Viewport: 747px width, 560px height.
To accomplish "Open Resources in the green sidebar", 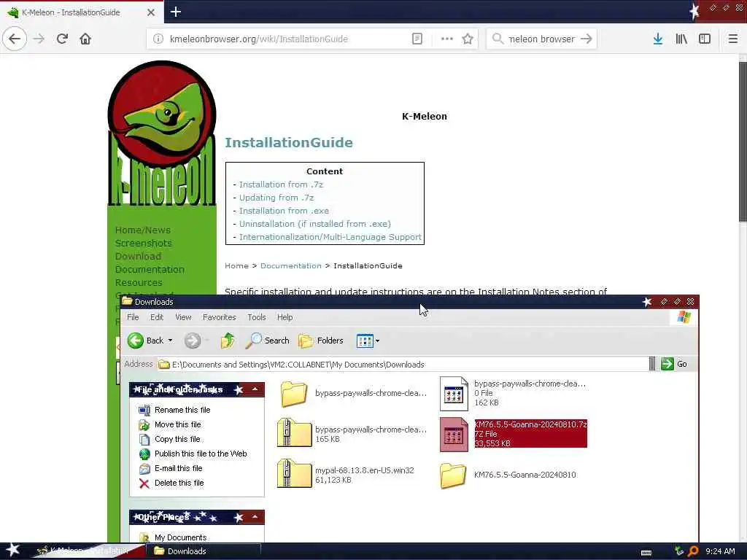I will pyautogui.click(x=139, y=282).
